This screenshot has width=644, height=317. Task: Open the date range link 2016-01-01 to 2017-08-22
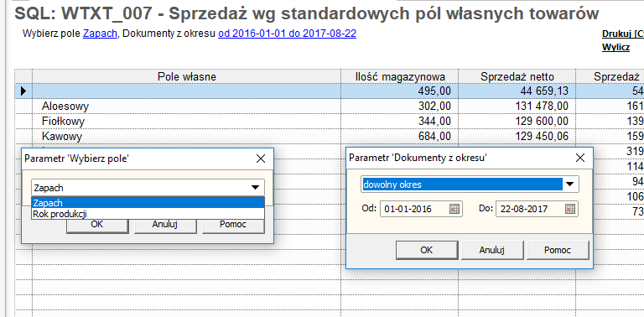coord(287,34)
